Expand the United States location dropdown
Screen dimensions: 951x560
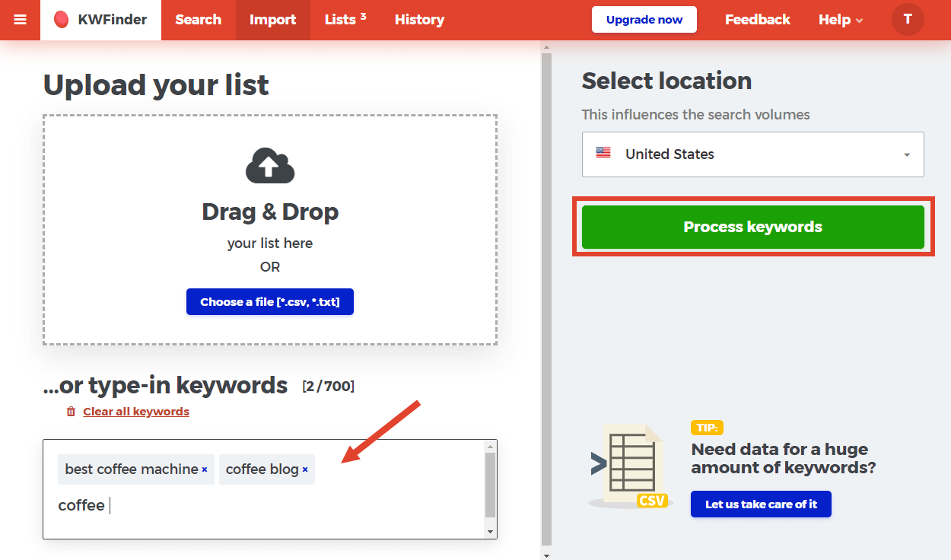tap(752, 154)
